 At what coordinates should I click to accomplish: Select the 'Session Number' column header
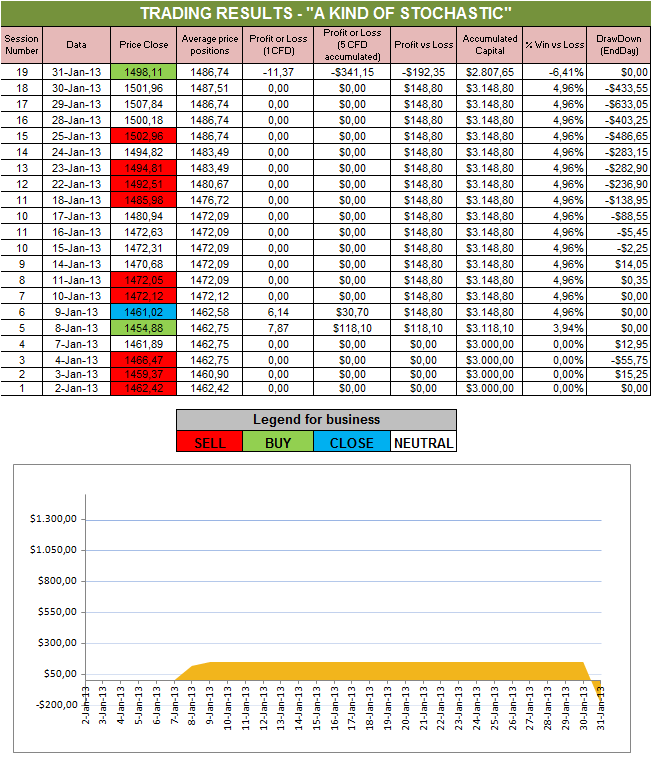[x=22, y=45]
